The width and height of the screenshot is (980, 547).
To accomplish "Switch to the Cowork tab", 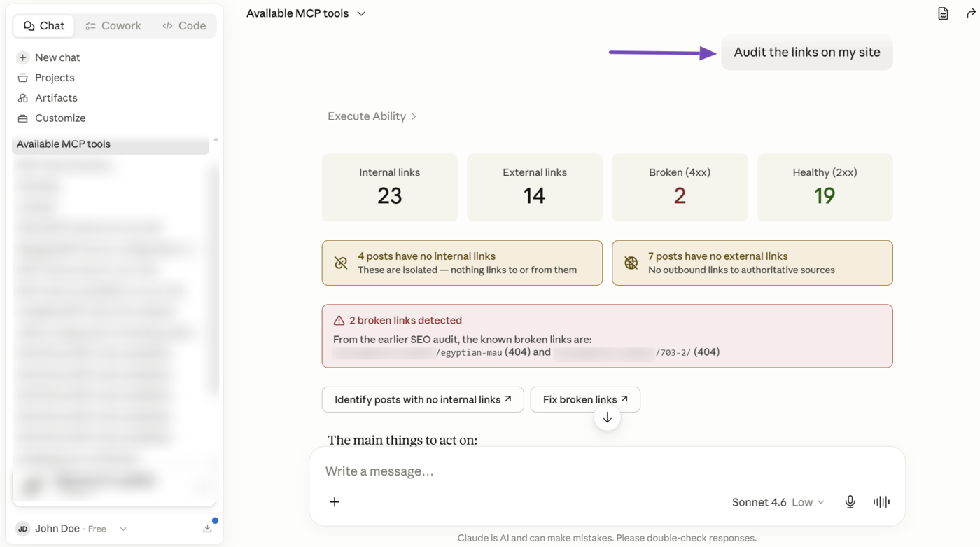I will pos(113,26).
